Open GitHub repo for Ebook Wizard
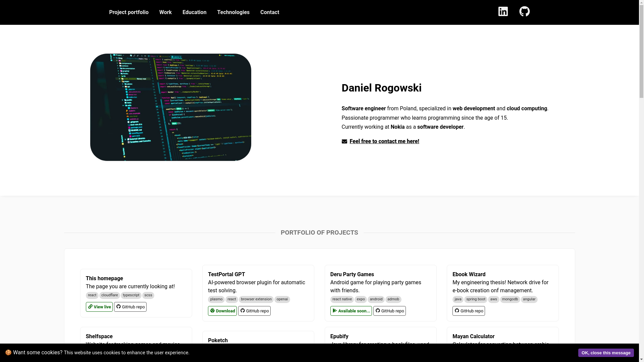The width and height of the screenshot is (644, 362). (469, 311)
